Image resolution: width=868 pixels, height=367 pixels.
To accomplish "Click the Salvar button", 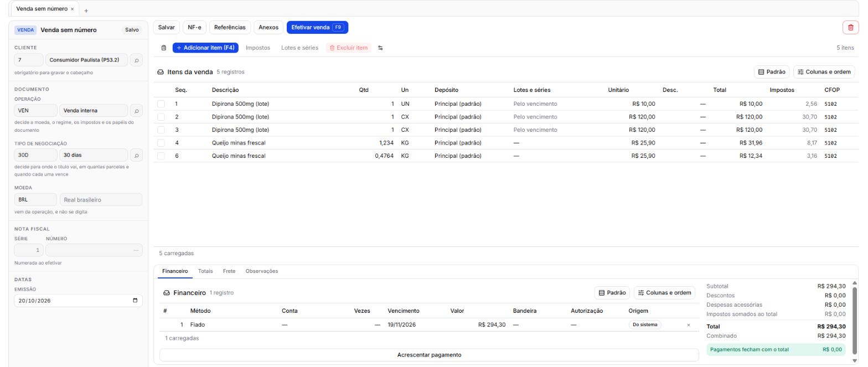I will [x=166, y=27].
